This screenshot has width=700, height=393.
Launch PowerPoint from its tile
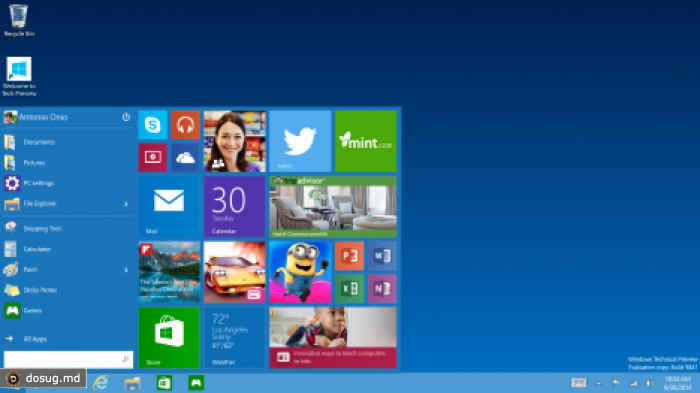(x=349, y=256)
